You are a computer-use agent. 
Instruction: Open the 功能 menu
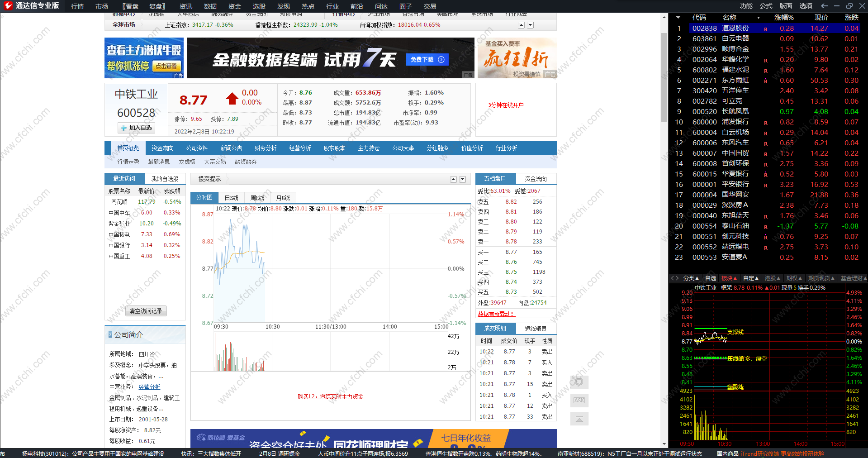pos(746,6)
